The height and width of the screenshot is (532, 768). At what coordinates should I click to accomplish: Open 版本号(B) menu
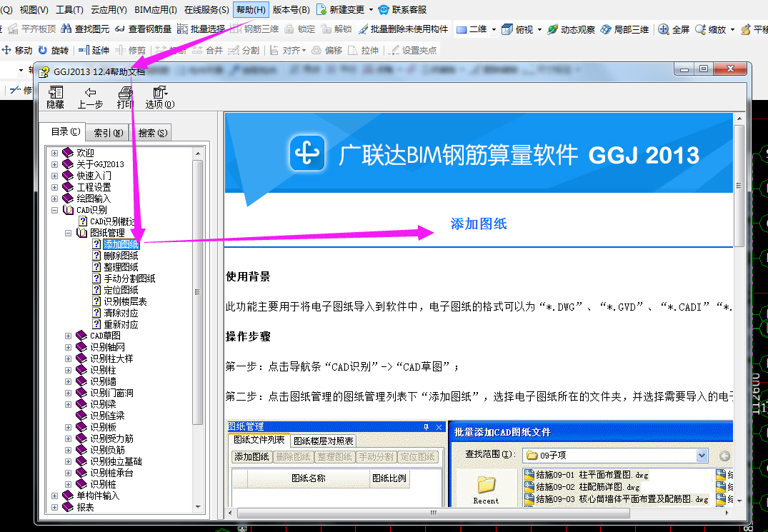291,10
